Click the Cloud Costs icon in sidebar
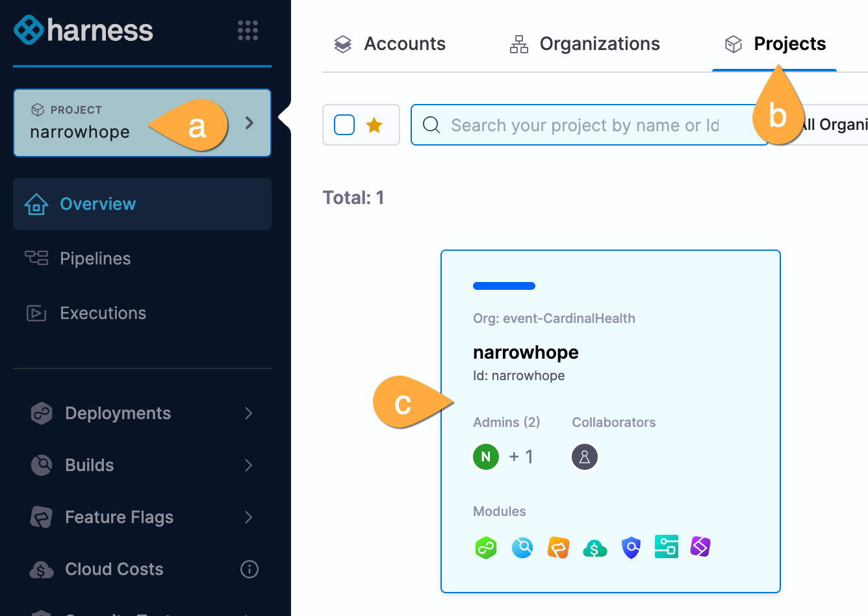The width and height of the screenshot is (868, 616). pos(42,570)
